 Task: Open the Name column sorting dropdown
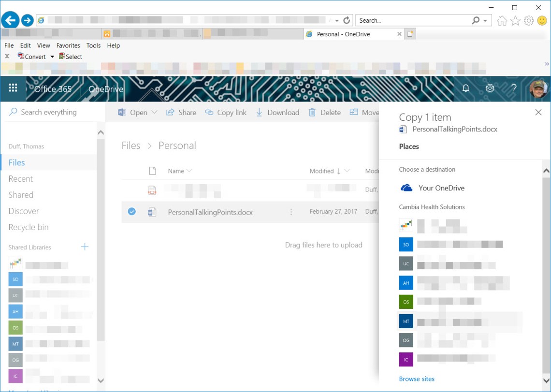[189, 171]
